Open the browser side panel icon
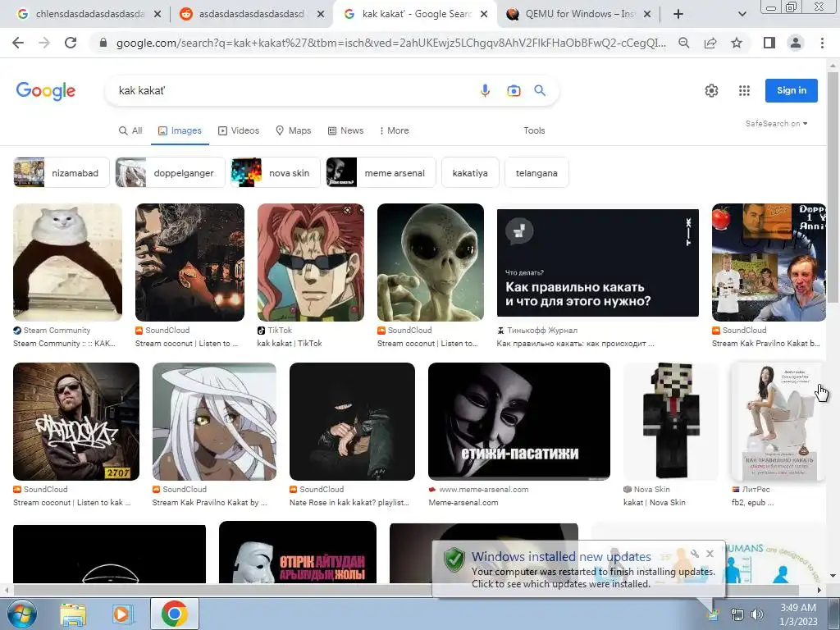This screenshot has width=840, height=630. coord(769,43)
